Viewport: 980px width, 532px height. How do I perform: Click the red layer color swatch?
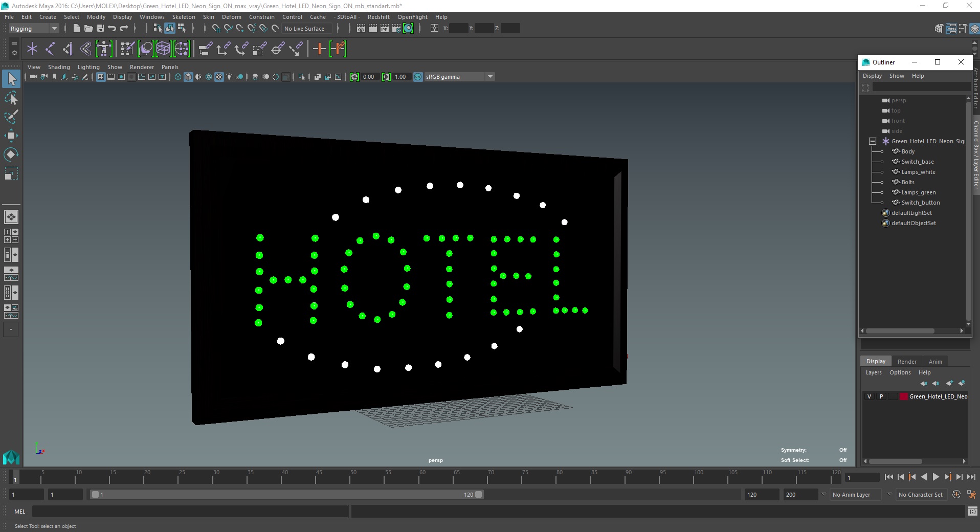(904, 396)
